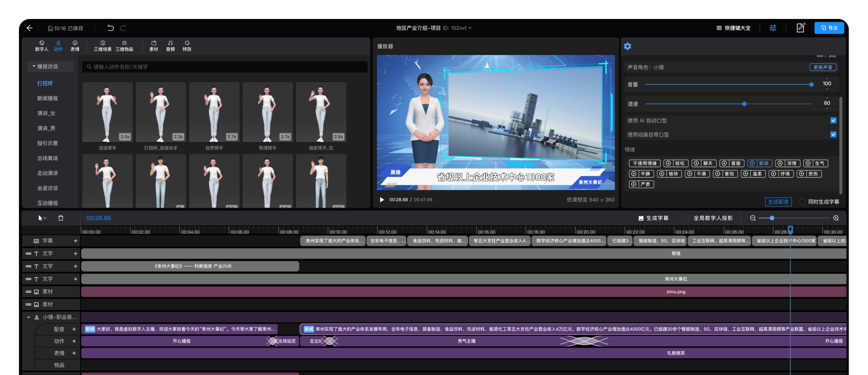Click the undo icon
The image size is (868, 375).
point(110,28)
